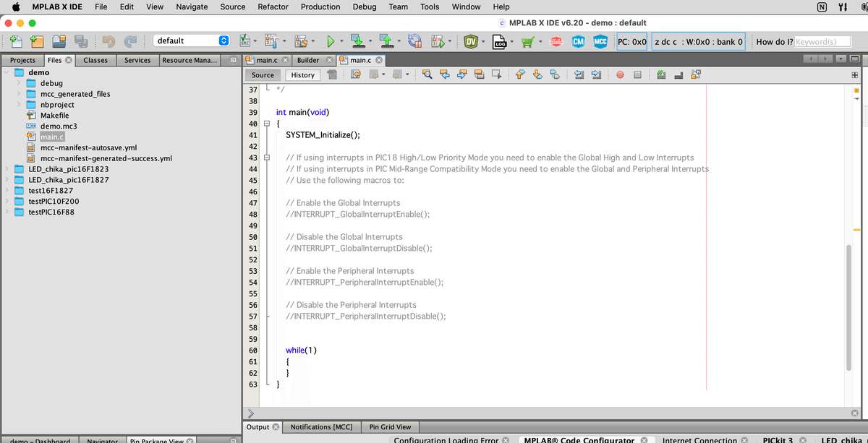The height and width of the screenshot is (443, 868).
Task: Click the Set Project Configuration SRC icon
Action: pos(245,41)
